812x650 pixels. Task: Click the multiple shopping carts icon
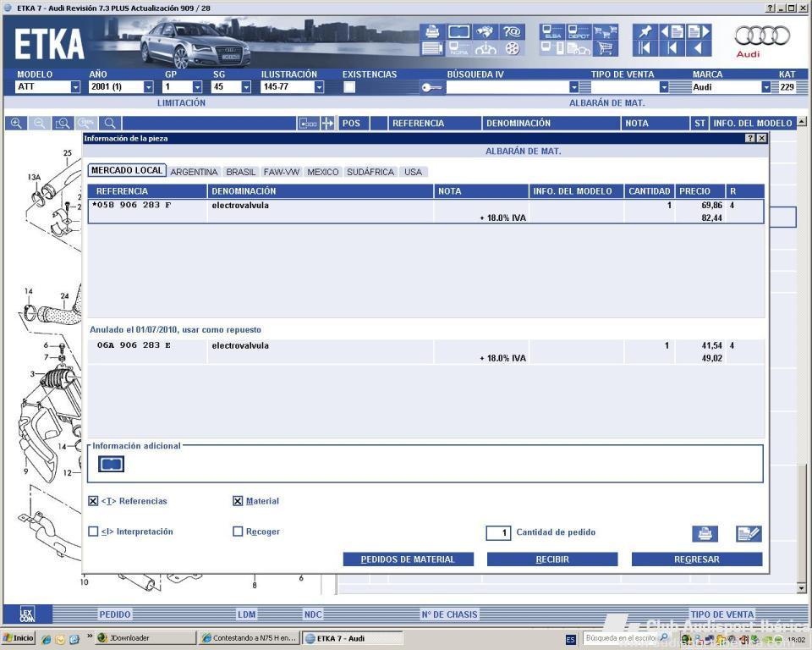605,32
